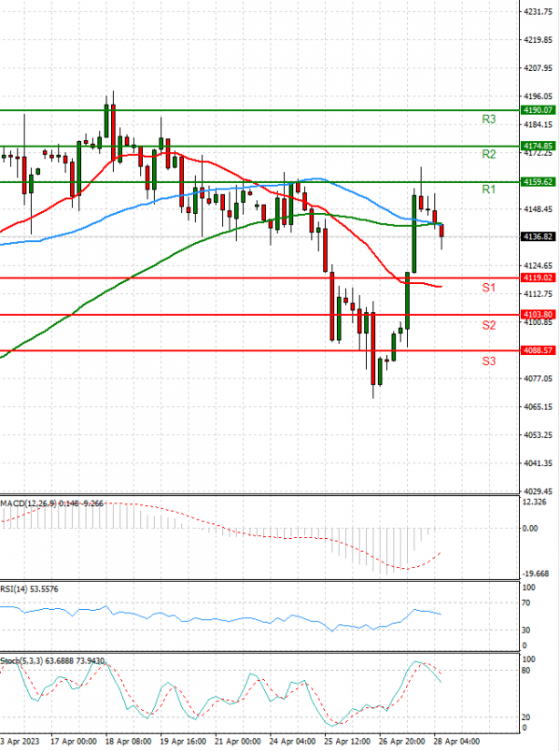Click the MACD(12,26,9) indicator label
The width and height of the screenshot is (560, 751).
click(29, 503)
